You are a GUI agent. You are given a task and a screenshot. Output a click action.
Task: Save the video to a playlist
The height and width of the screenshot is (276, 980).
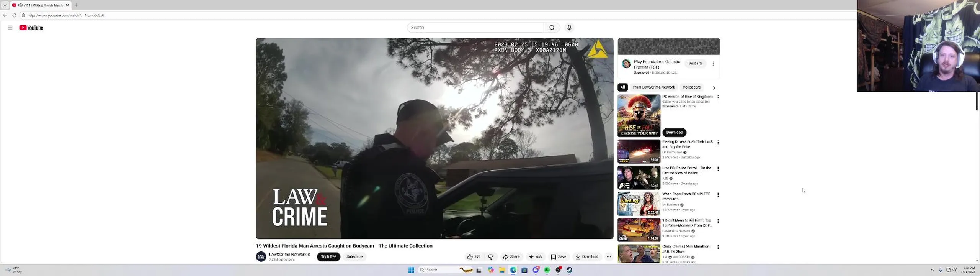(559, 257)
